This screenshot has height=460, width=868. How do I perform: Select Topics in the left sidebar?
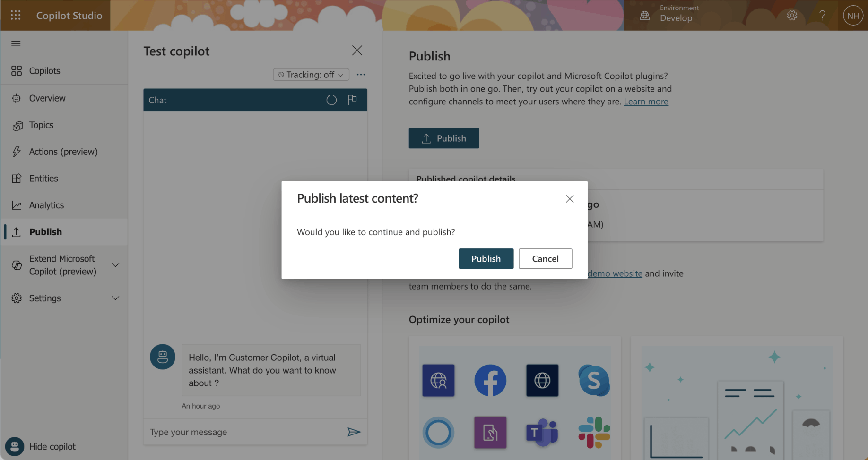[41, 125]
